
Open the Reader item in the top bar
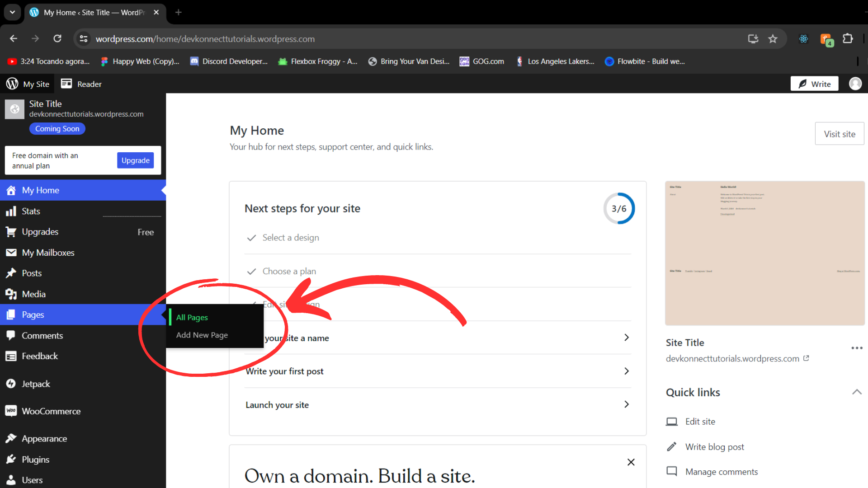(x=81, y=84)
